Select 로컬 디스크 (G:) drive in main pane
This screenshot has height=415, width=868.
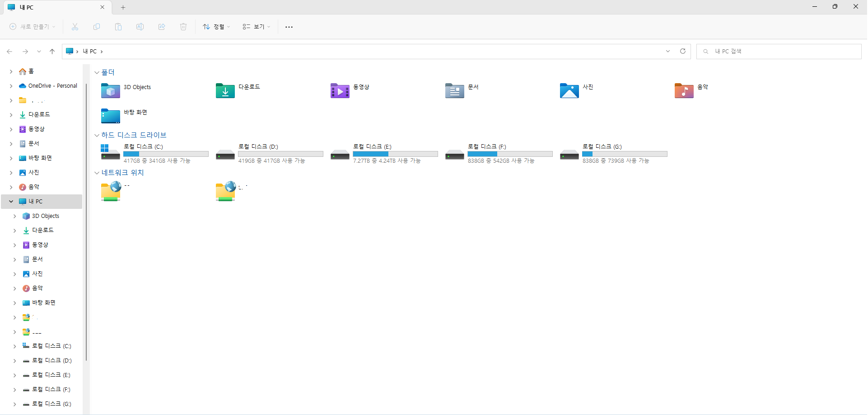(613, 153)
